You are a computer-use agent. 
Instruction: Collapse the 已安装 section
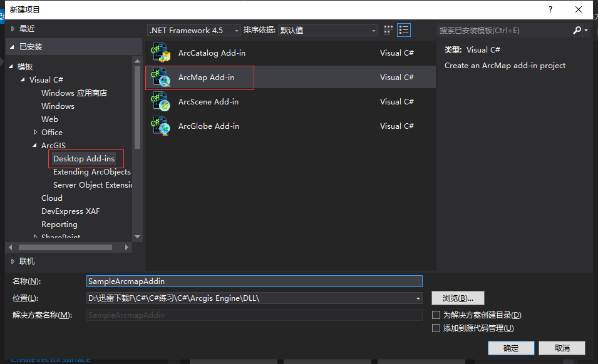(12, 47)
